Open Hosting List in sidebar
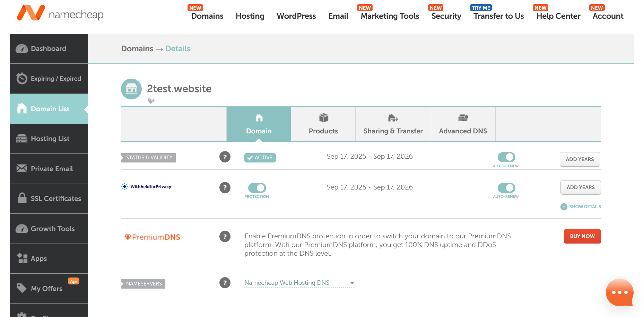Image resolution: width=644 pixels, height=317 pixels. pos(49,139)
